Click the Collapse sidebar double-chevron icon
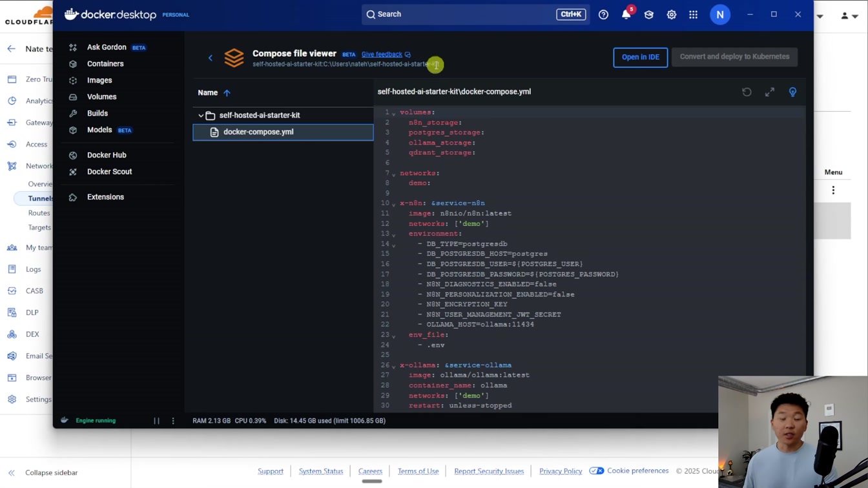Image resolution: width=868 pixels, height=488 pixels. pos(11,473)
